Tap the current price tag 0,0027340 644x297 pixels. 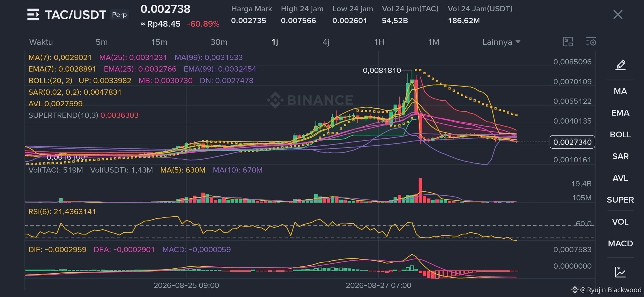click(572, 142)
